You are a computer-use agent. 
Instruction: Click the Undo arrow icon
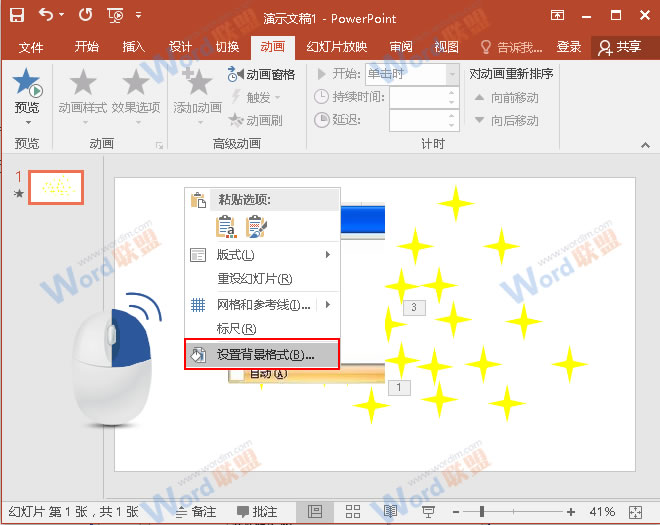(46, 15)
